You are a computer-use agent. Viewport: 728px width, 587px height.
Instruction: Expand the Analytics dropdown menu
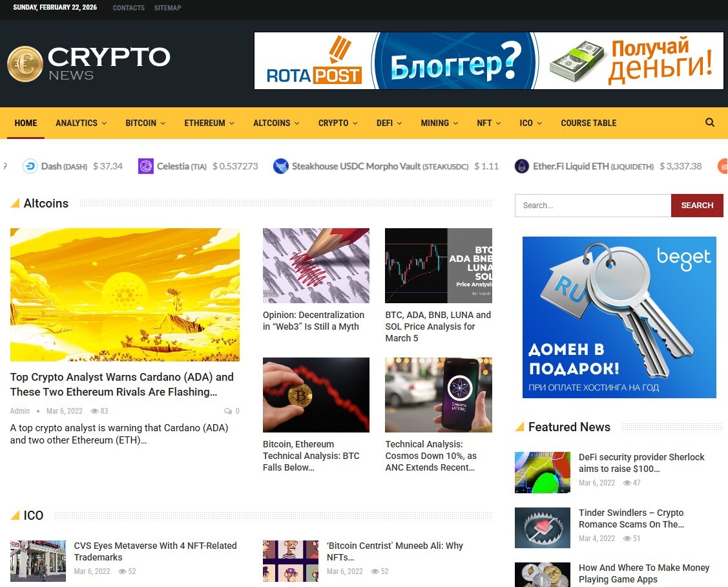coord(81,123)
